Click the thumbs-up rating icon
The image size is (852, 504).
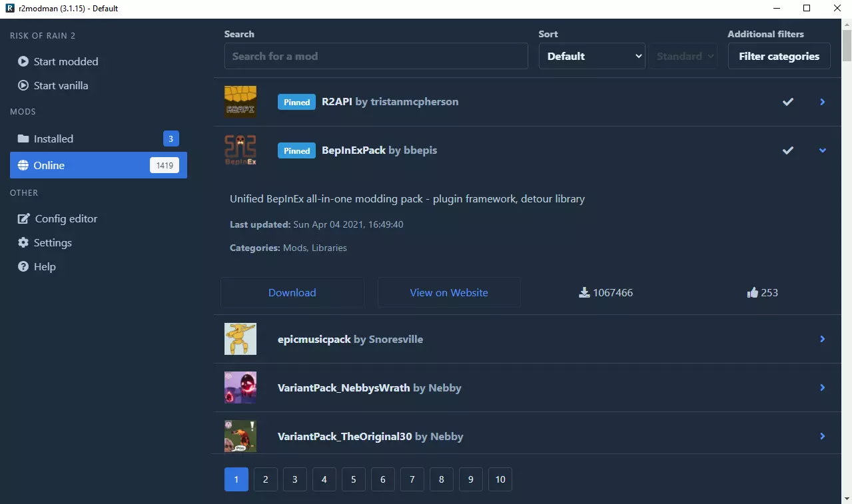(x=753, y=292)
